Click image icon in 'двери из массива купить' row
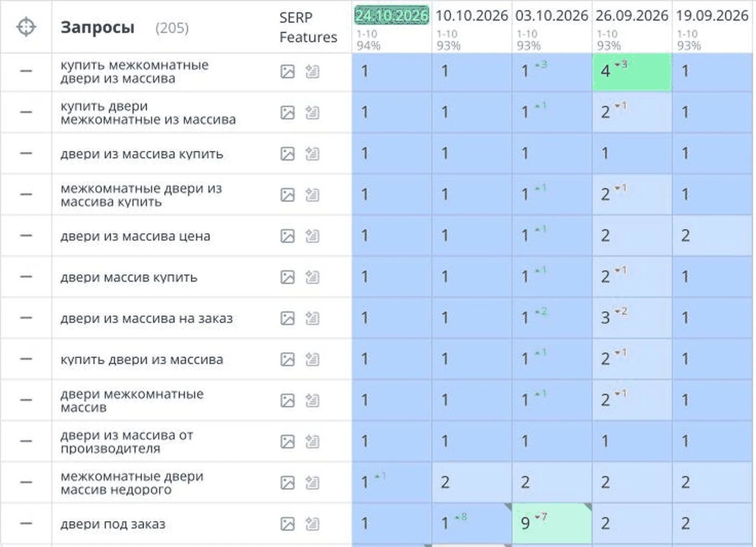The width and height of the screenshot is (756, 547). (288, 154)
